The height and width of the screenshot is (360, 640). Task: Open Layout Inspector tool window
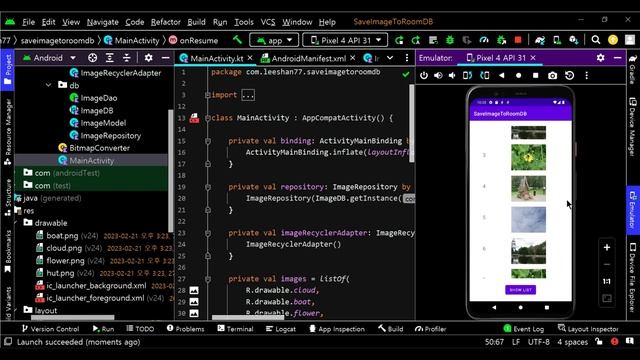coord(588,329)
